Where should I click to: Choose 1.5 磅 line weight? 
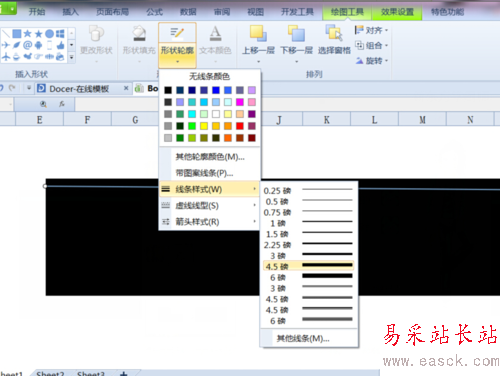(308, 234)
